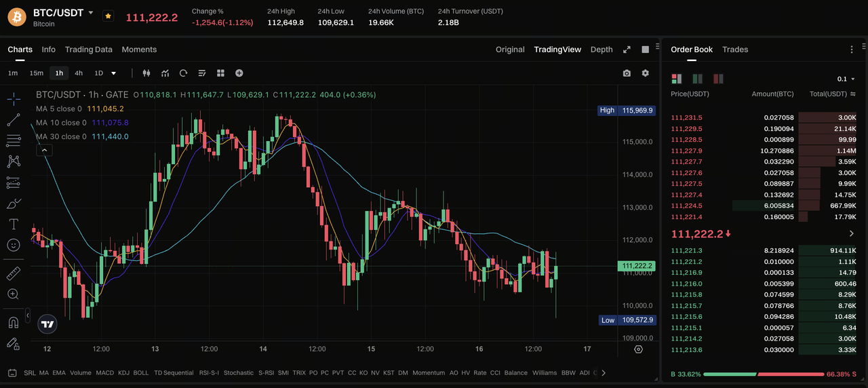
Task: Show asks-only order book view
Action: (x=718, y=79)
